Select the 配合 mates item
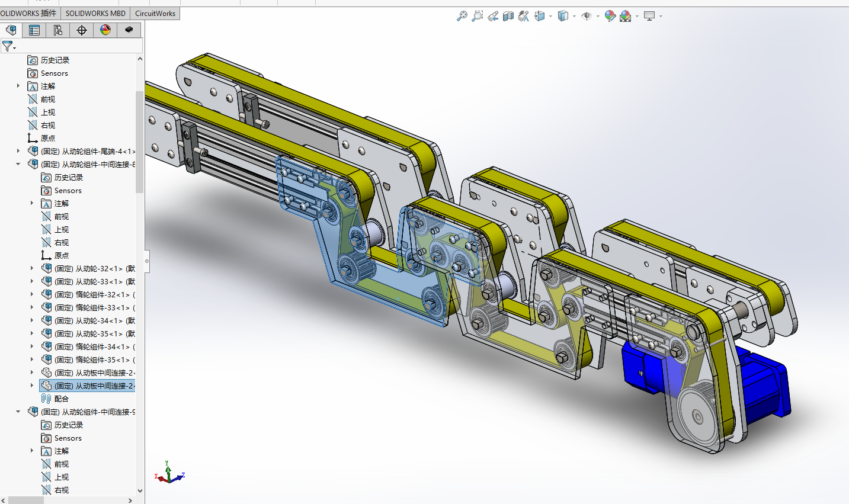 pyautogui.click(x=62, y=399)
